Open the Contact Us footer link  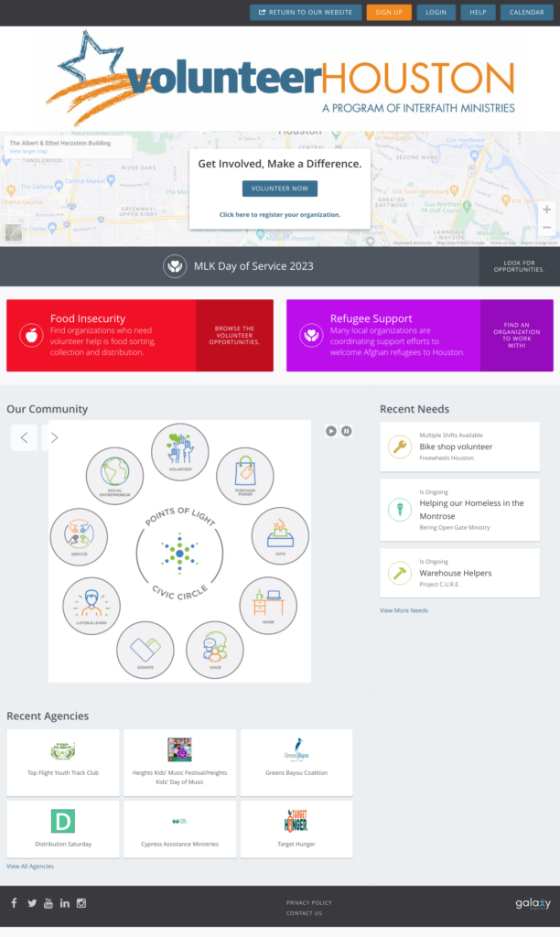pyautogui.click(x=304, y=913)
